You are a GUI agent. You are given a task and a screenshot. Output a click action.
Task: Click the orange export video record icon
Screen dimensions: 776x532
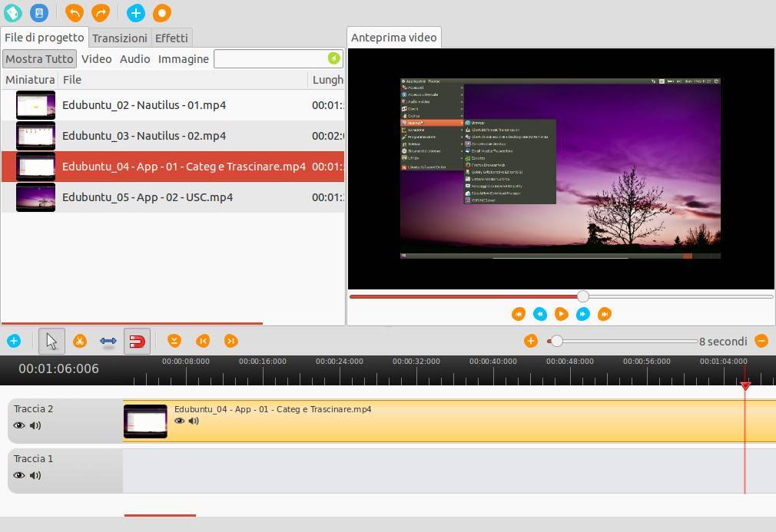162,13
